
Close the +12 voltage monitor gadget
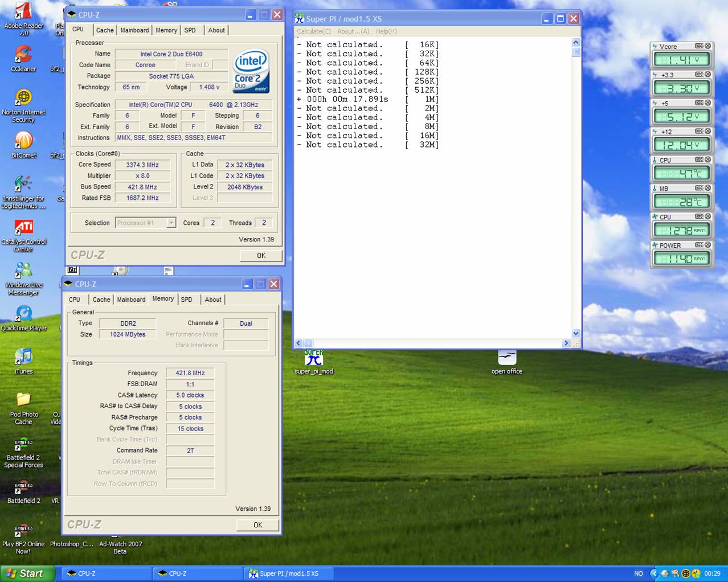(707, 132)
